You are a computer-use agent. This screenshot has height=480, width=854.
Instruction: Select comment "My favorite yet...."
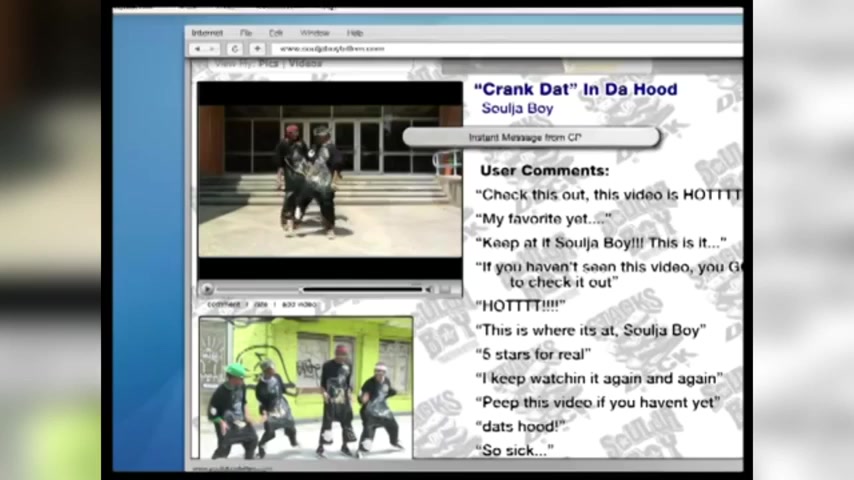pyautogui.click(x=544, y=219)
